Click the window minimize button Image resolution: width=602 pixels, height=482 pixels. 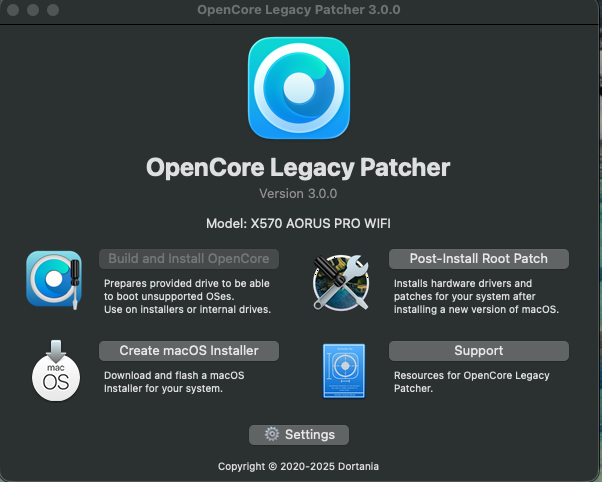click(33, 10)
